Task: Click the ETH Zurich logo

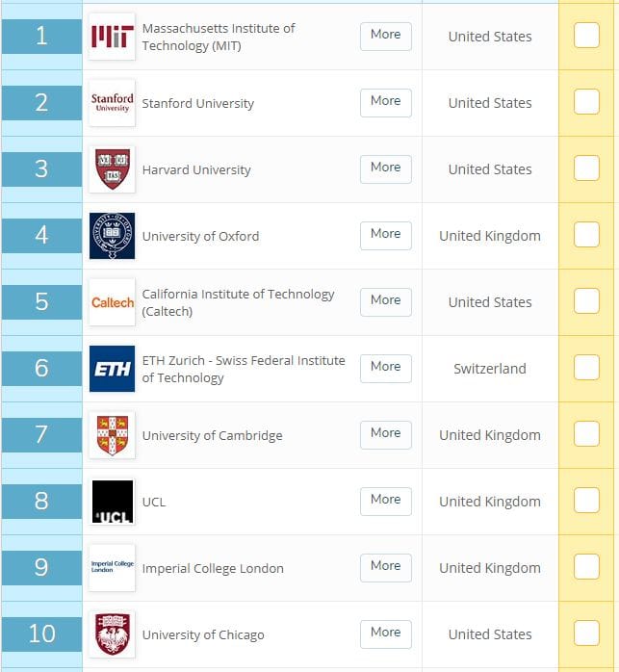Action: click(112, 369)
